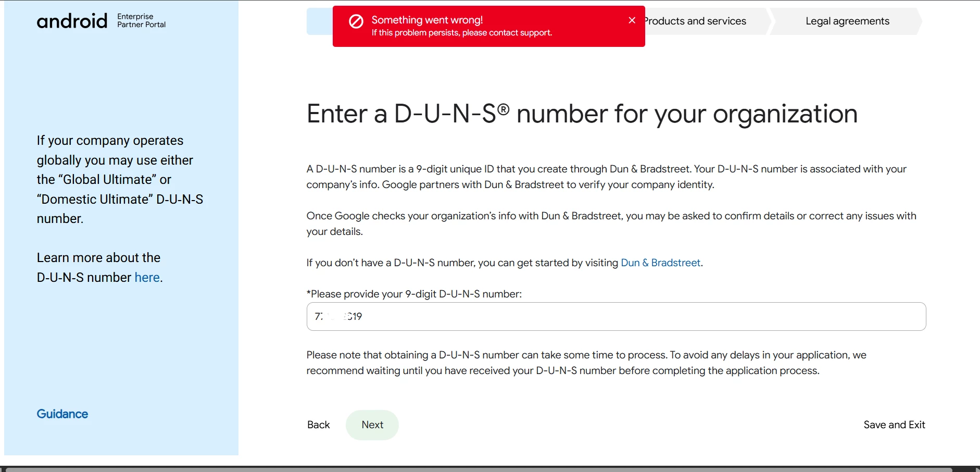The width and height of the screenshot is (980, 472).
Task: Click the sidebar 'If your company operates globally' paragraph
Action: point(120,179)
